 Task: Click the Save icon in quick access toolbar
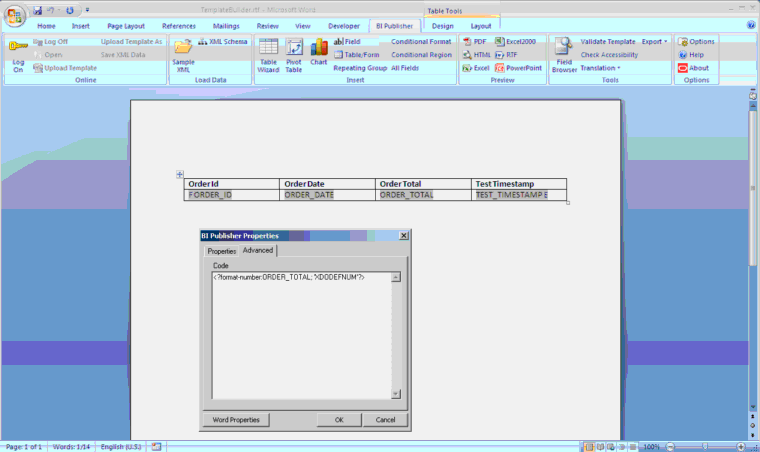[37, 10]
